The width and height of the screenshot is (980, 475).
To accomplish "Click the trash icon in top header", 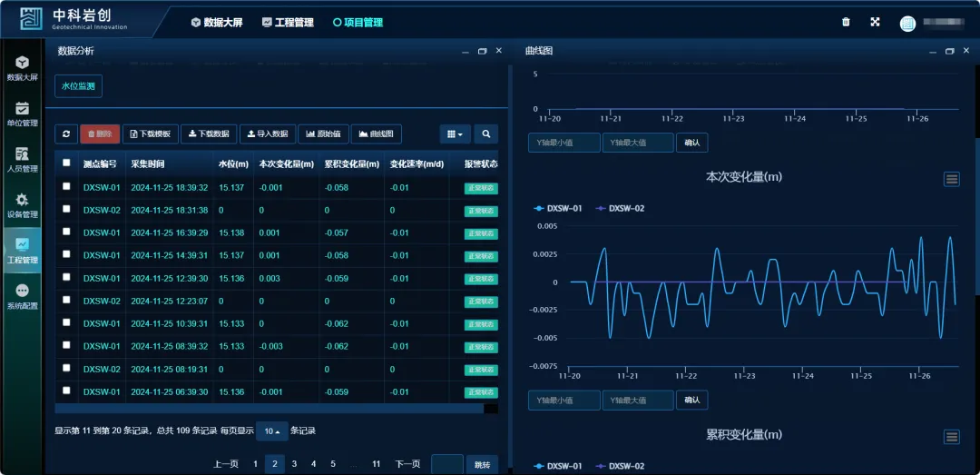I will click(846, 23).
